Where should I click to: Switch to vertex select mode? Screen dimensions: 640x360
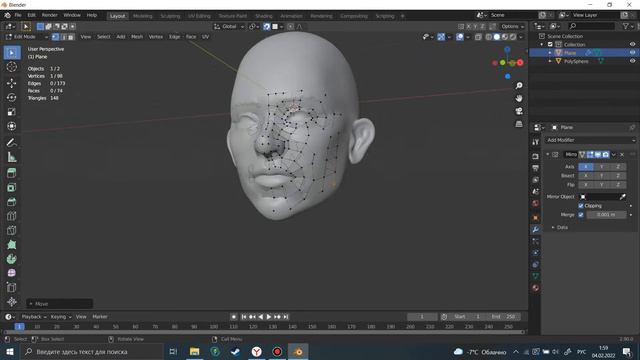pos(56,37)
